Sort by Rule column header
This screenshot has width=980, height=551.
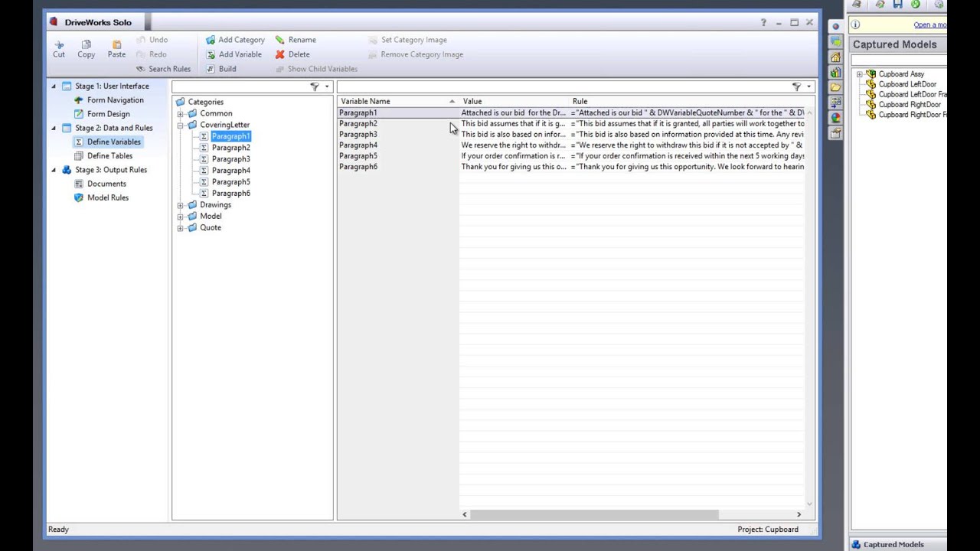[x=687, y=101]
